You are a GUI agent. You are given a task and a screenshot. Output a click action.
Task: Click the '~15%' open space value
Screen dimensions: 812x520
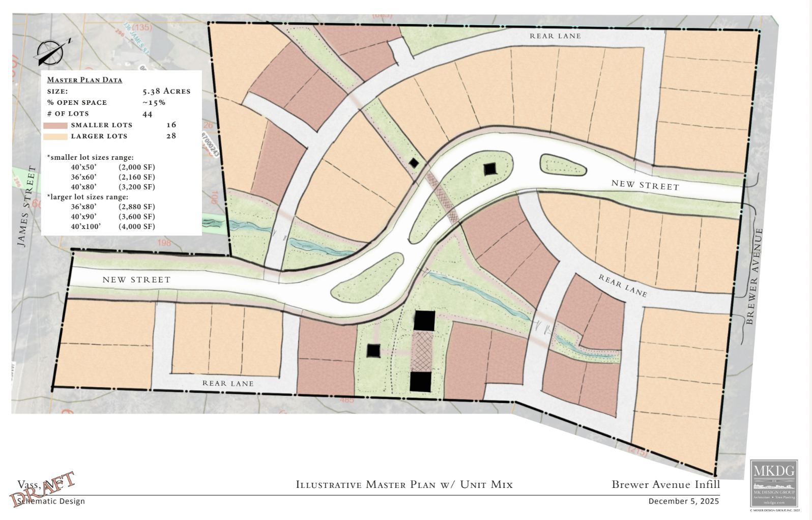click(154, 102)
